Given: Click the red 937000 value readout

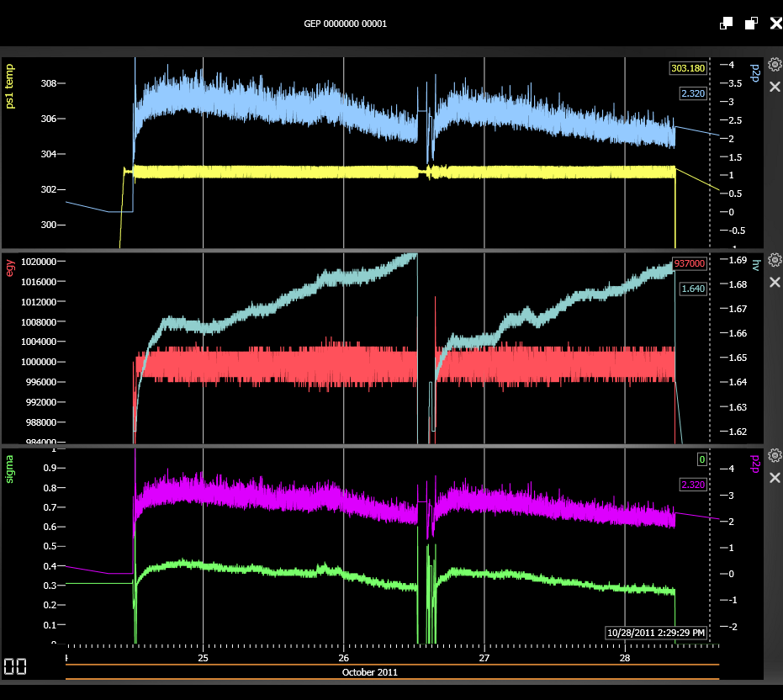Looking at the screenshot, I should coord(690,264).
